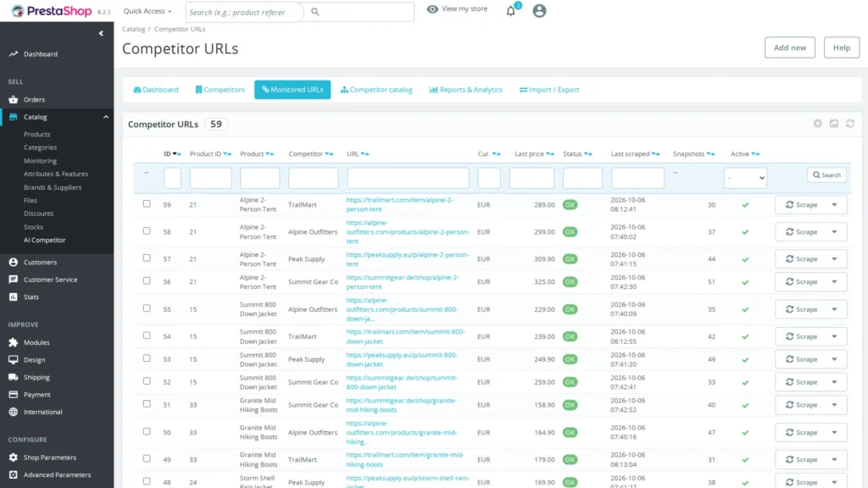
Task: Click the add new record plus icon
Action: (818, 124)
